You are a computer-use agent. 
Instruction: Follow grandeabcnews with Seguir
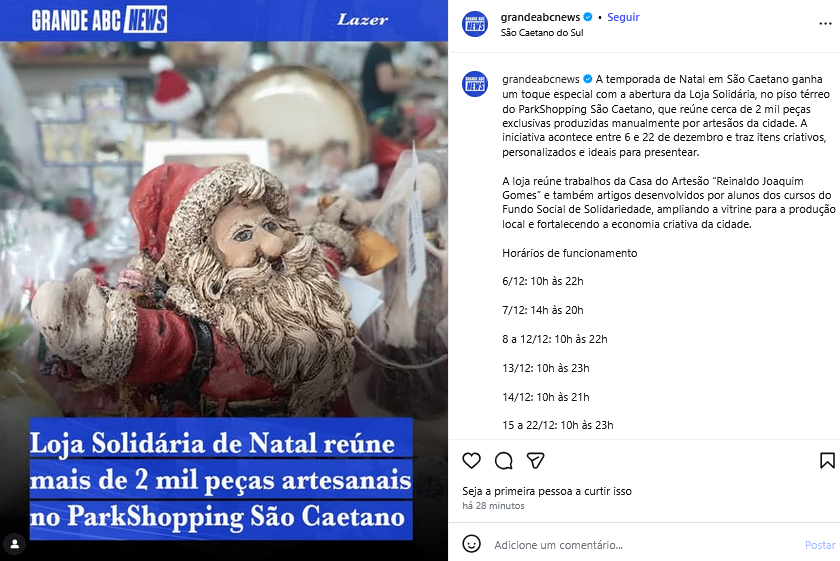[623, 17]
